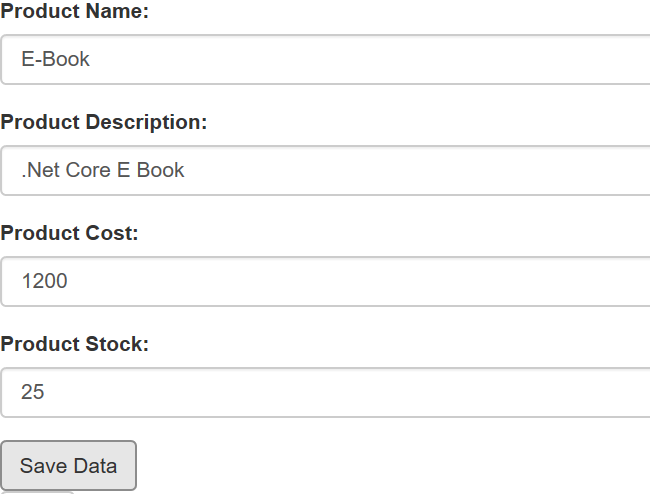Submit the form using Save Data

click(68, 466)
